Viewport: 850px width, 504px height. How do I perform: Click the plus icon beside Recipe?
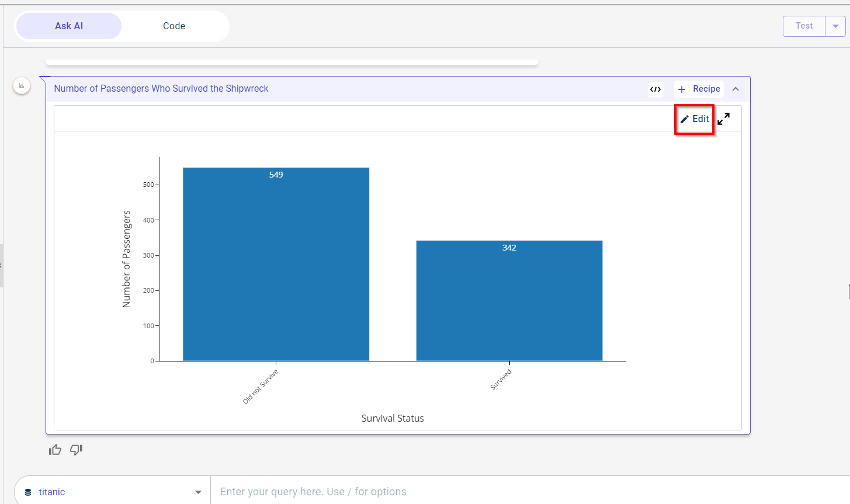[x=682, y=89]
